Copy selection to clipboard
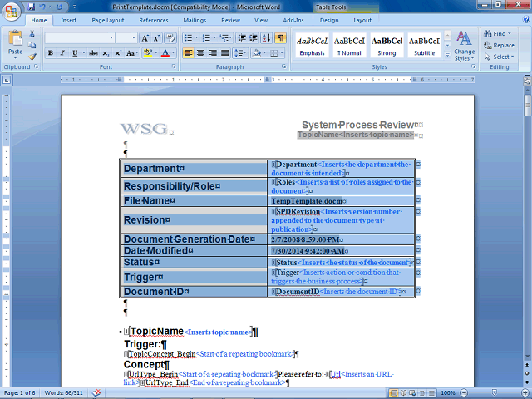 [32, 45]
